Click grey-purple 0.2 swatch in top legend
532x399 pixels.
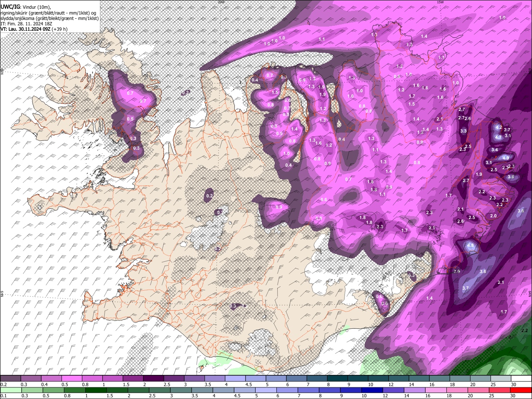pos(10,378)
